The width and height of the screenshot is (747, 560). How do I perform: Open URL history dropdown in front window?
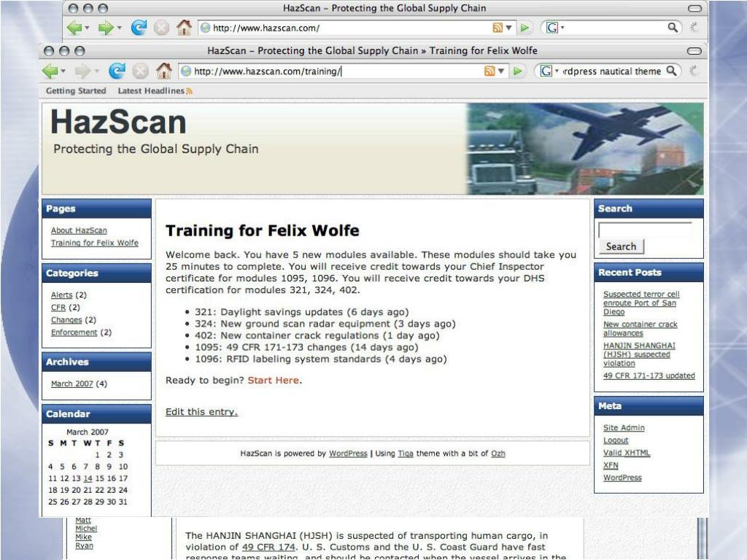click(501, 71)
